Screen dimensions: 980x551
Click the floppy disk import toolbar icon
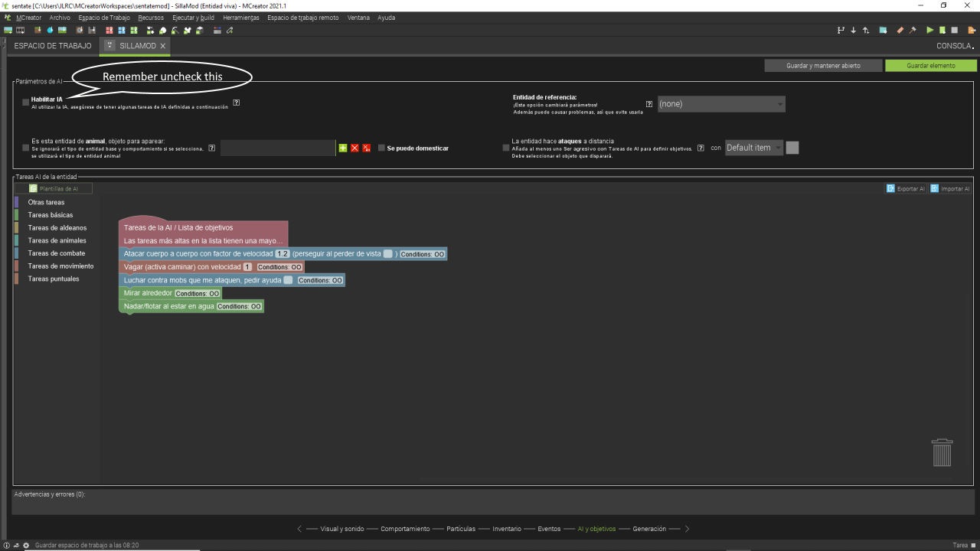pyautogui.click(x=91, y=31)
